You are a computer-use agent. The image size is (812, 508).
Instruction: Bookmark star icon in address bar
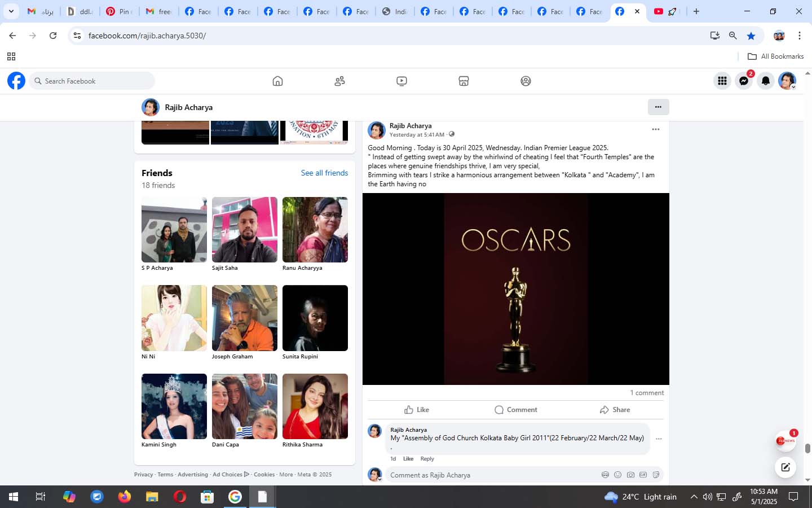(x=751, y=36)
